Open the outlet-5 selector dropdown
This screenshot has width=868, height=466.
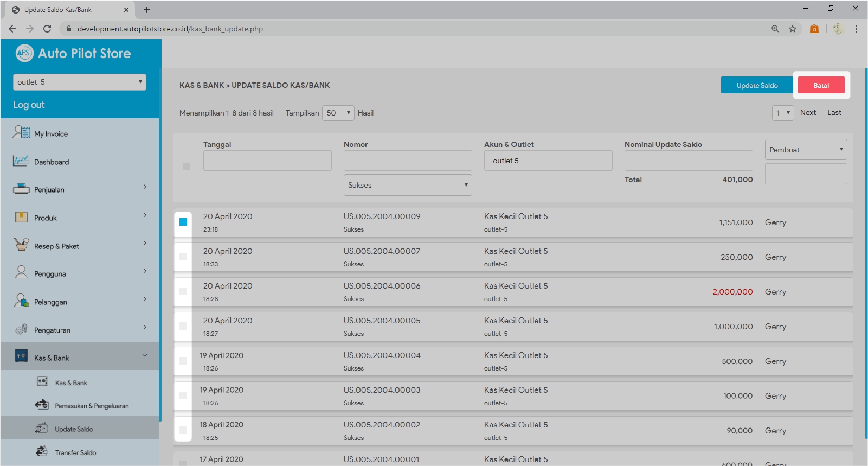tap(80, 82)
